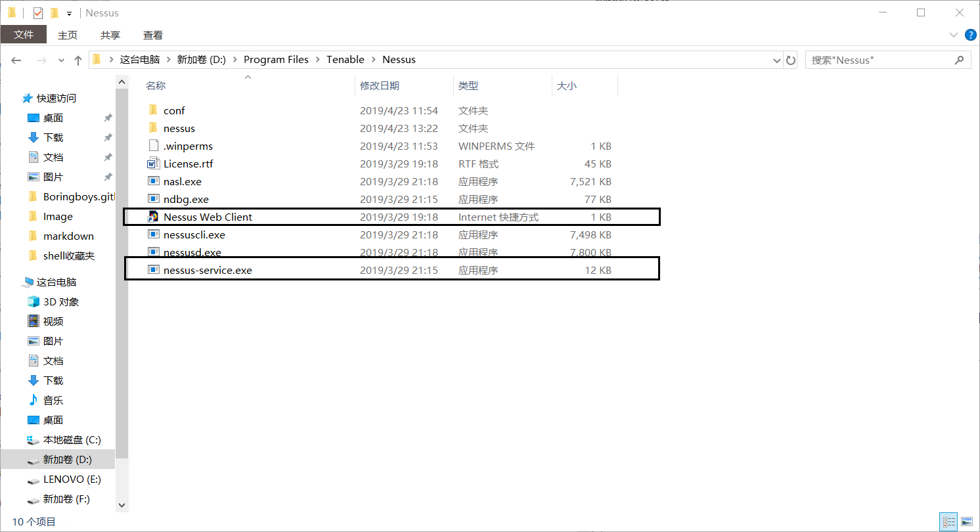Switch to the 查看 ribbon tab
Screen dimensions: 980x532
pos(152,35)
